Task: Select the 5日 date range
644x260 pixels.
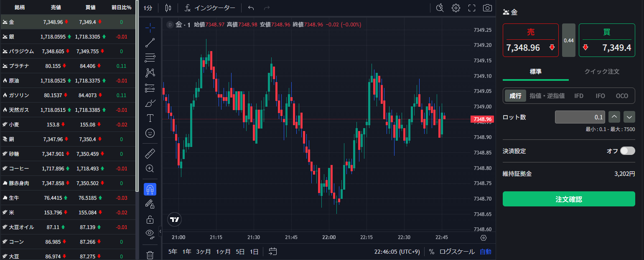Action: point(240,252)
